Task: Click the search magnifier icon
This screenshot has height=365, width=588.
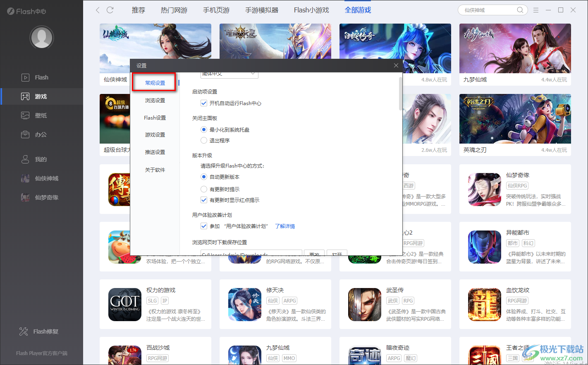Action: coord(520,10)
